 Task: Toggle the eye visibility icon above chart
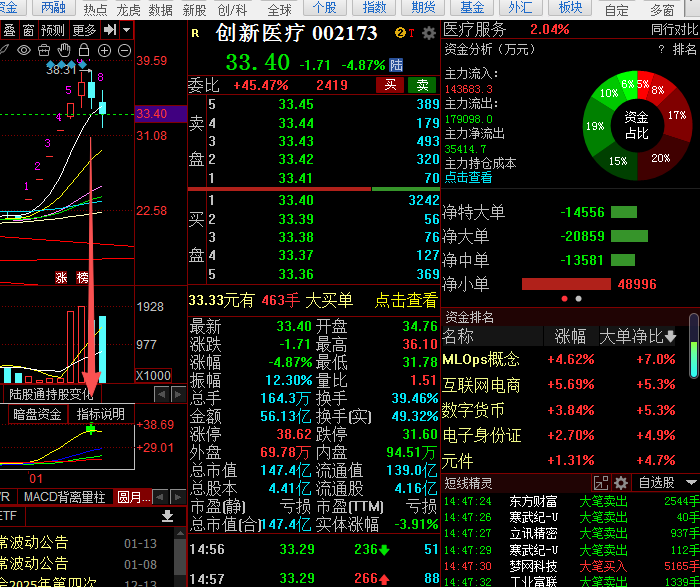tap(24, 50)
